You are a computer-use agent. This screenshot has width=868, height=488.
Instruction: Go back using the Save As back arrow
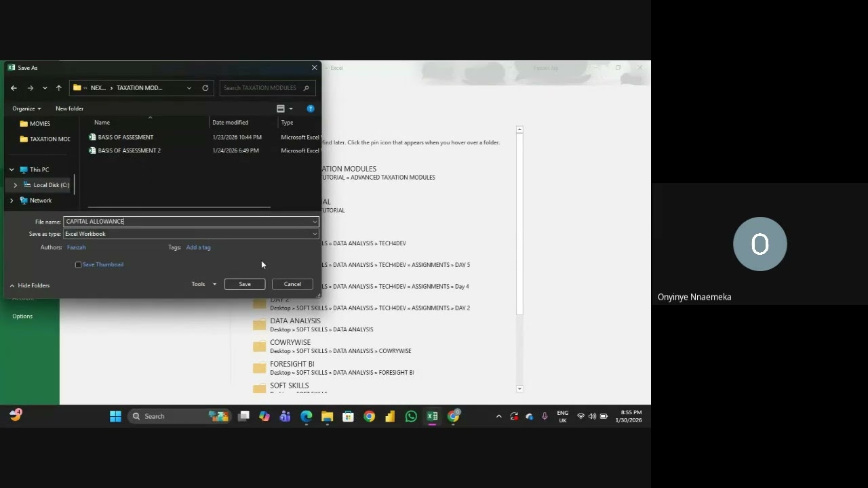14,88
